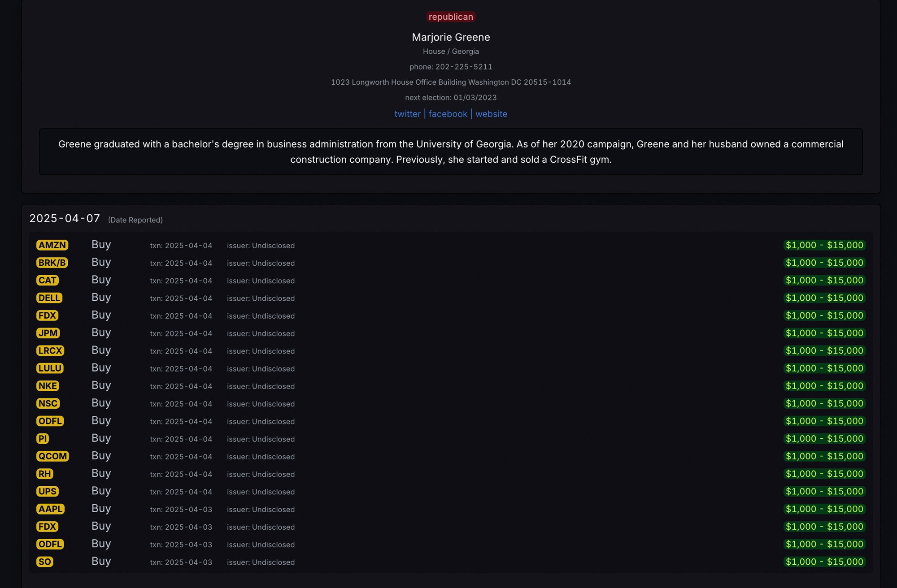Click the QCOM row amount range
897x588 pixels.
pos(824,456)
